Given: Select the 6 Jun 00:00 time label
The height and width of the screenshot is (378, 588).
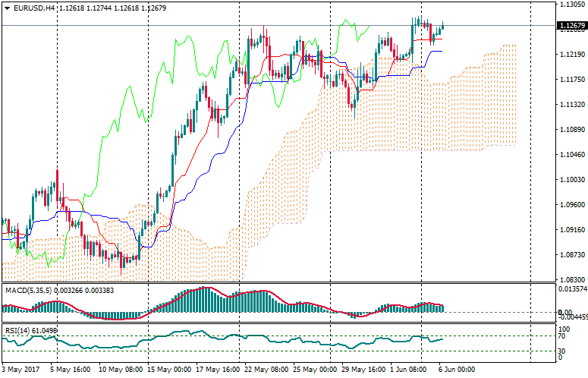Looking at the screenshot, I should pyautogui.click(x=457, y=369).
